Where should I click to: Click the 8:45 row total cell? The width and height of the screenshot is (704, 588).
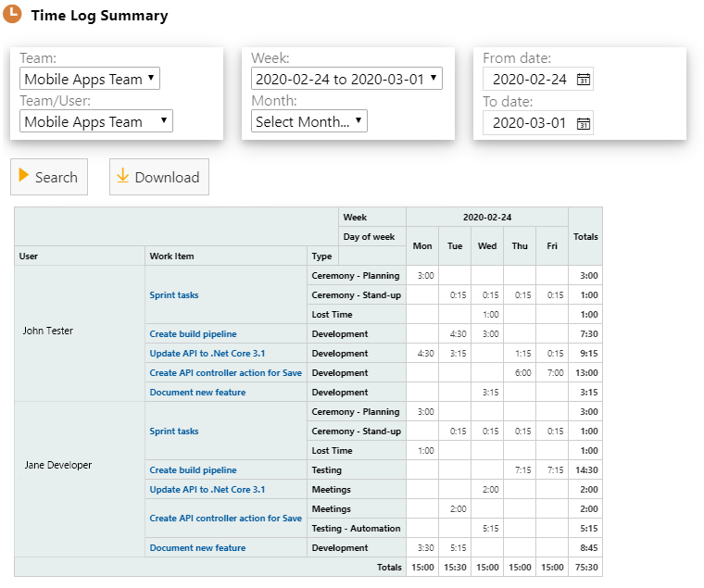coord(585,547)
